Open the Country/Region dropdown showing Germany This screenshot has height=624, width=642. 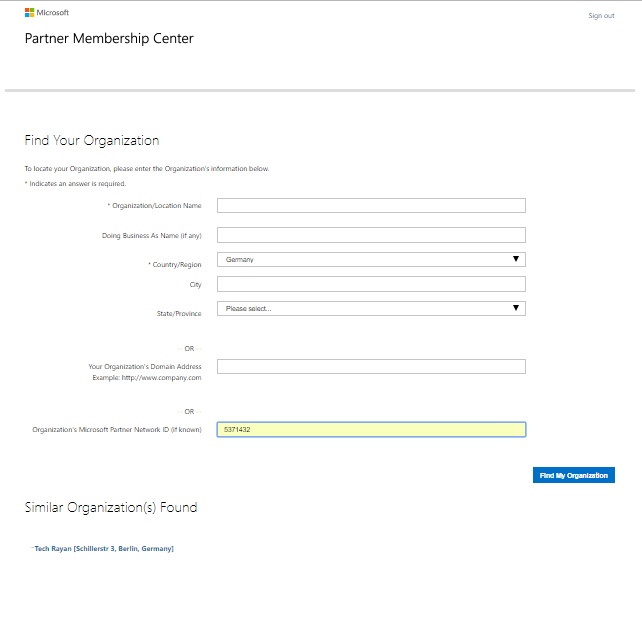click(371, 259)
